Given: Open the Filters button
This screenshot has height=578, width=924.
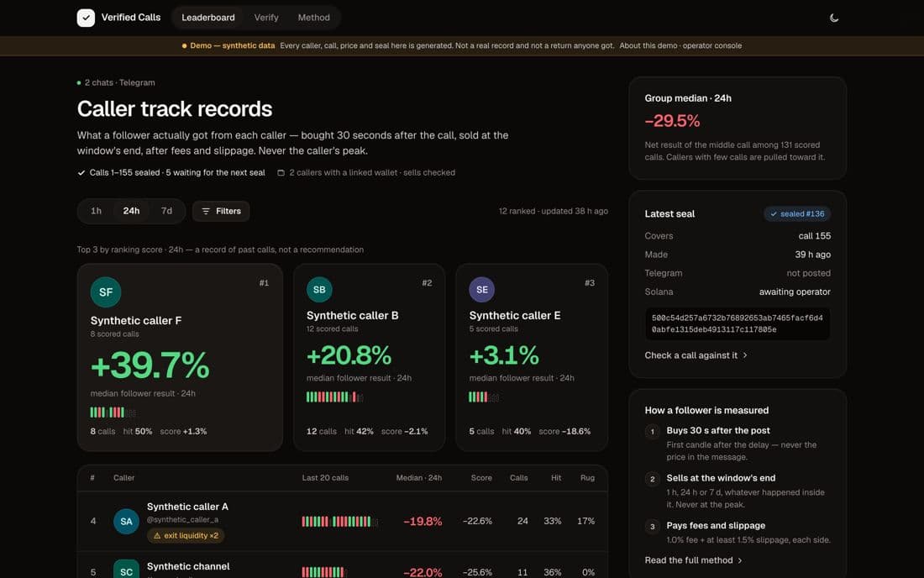Looking at the screenshot, I should [221, 211].
